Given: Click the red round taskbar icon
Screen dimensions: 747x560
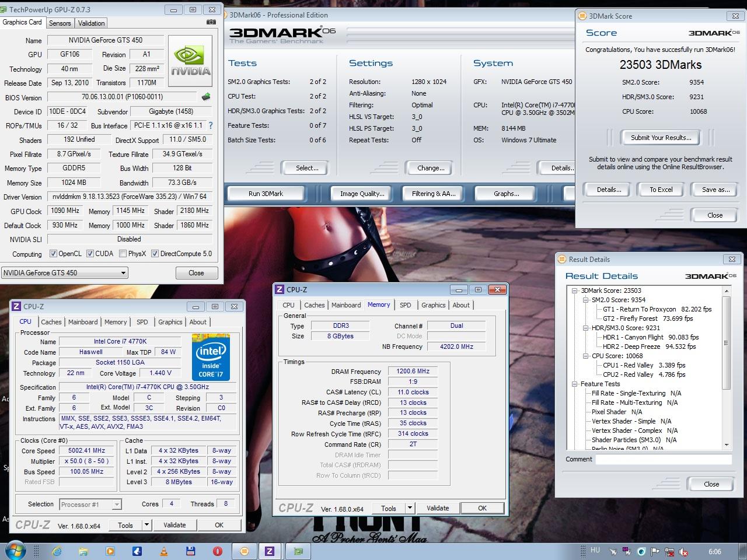Looking at the screenshot, I should (x=217, y=551).
